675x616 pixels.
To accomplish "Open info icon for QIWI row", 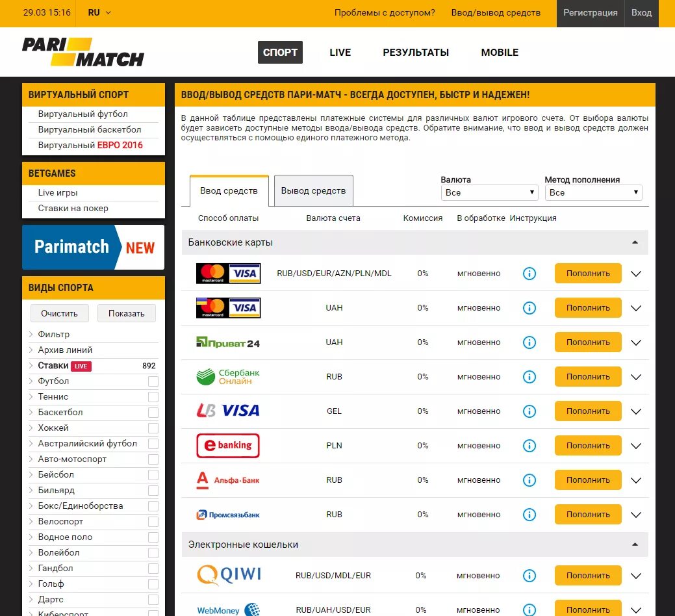I will pos(529,576).
